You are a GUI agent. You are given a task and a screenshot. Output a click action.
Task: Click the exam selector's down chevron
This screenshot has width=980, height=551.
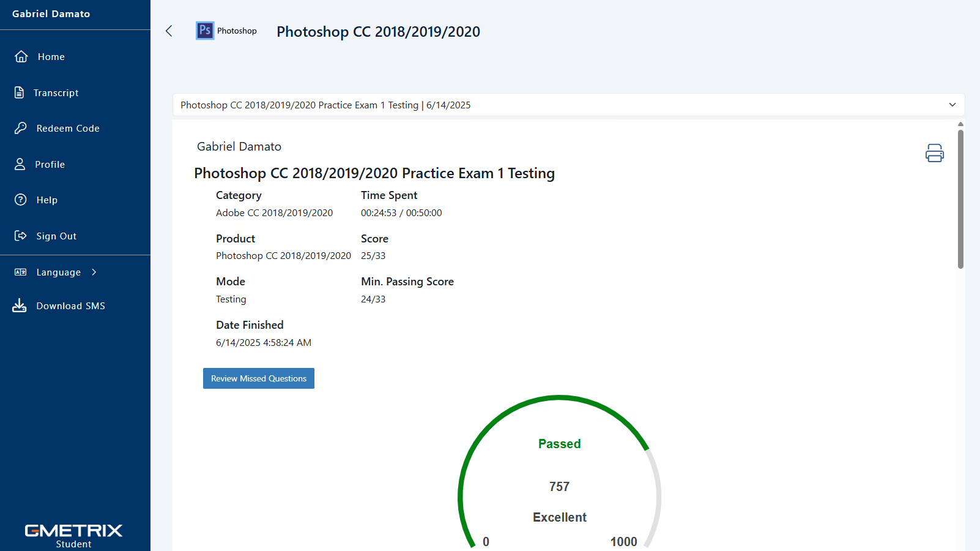coord(952,105)
